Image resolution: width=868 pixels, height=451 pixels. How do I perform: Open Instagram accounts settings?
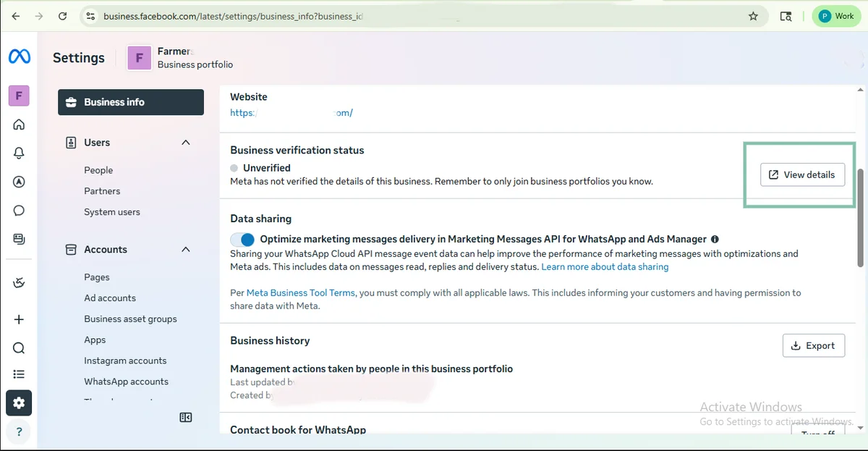pyautogui.click(x=125, y=361)
